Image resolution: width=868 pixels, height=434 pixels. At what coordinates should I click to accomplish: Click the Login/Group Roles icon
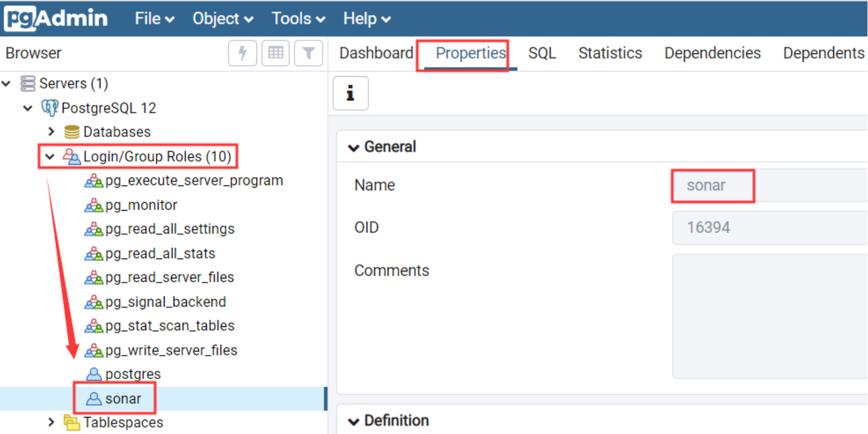71,156
